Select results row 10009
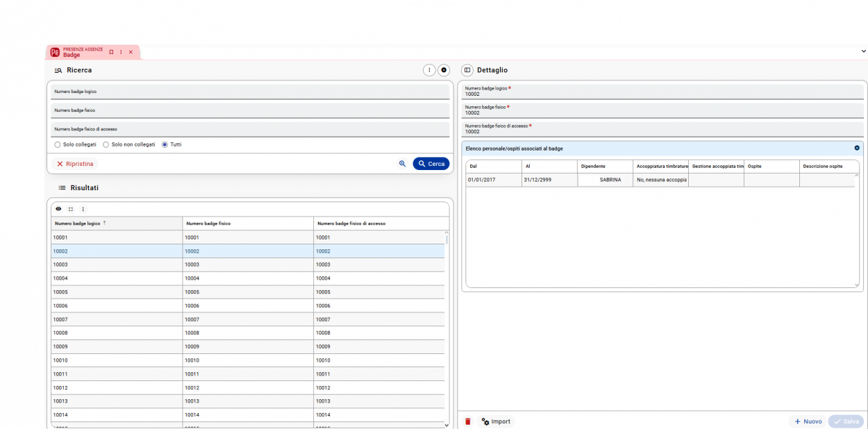This screenshot has width=868, height=429. (248, 346)
